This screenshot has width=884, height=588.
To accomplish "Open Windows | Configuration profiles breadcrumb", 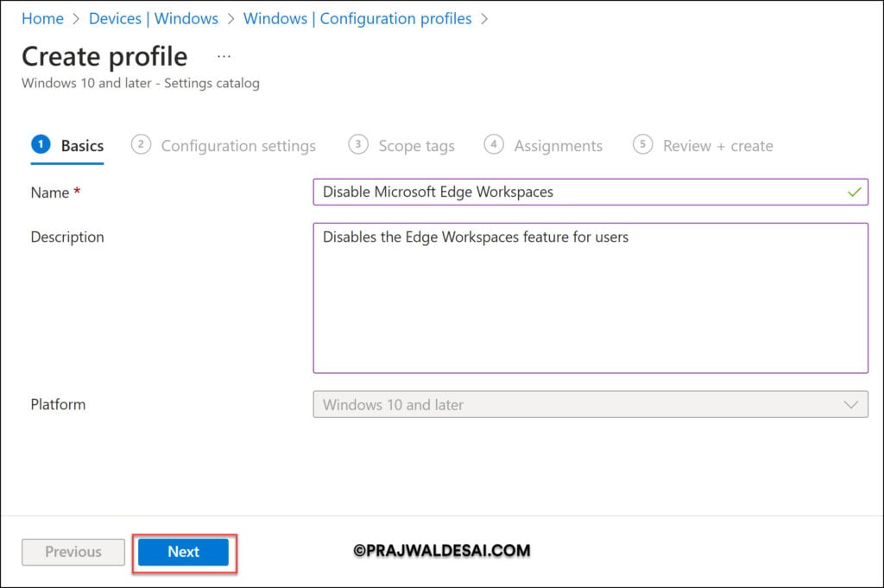I will coord(357,19).
